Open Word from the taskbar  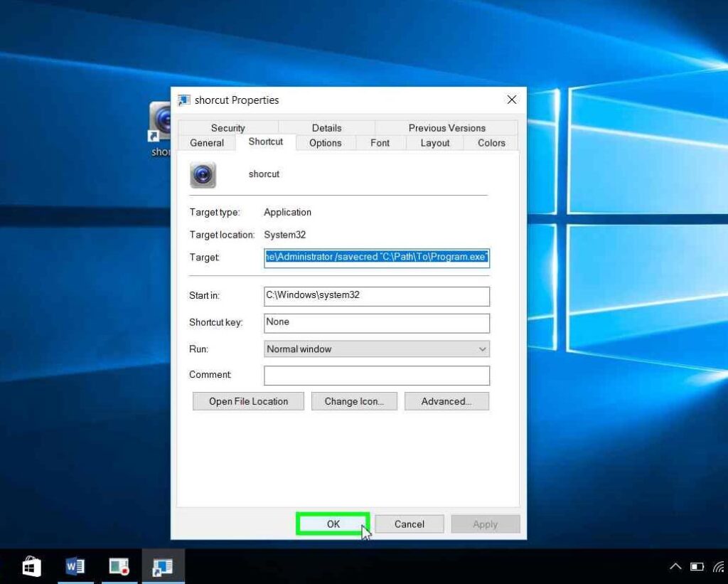75,566
